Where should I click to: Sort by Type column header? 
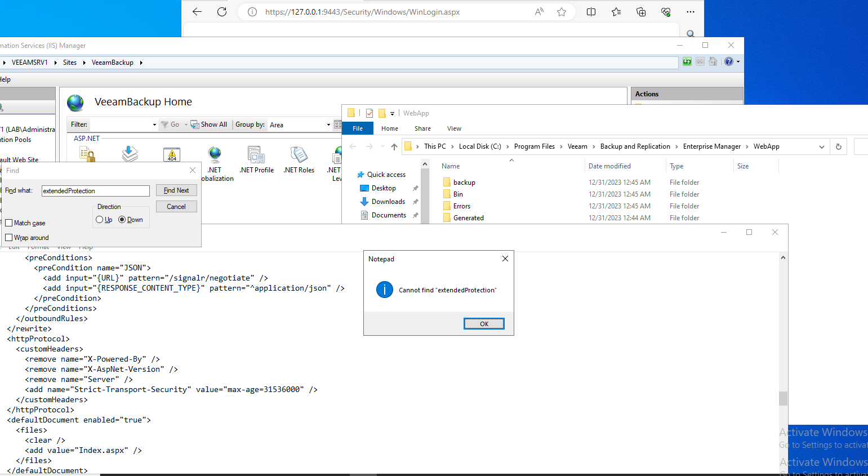click(676, 166)
